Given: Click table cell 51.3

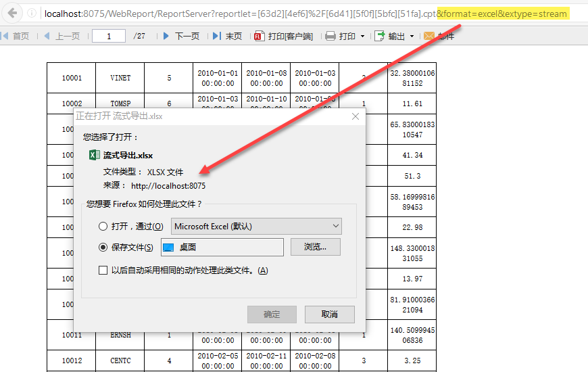Looking at the screenshot, I should point(412,176).
